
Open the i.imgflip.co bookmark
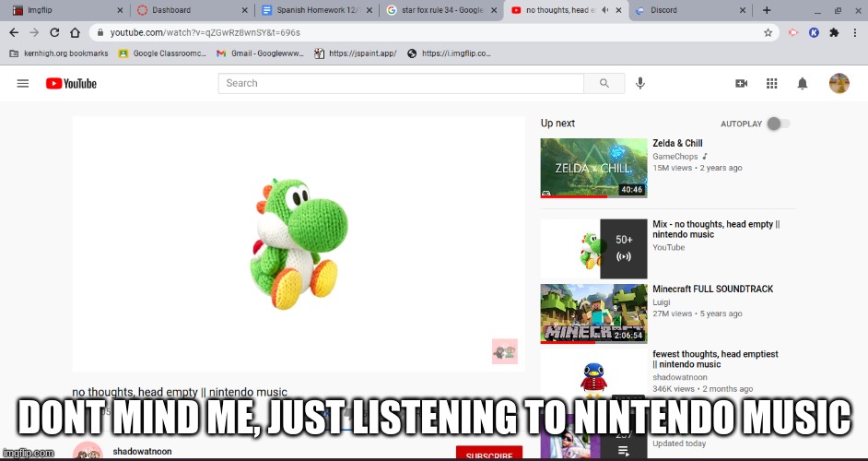tap(449, 53)
